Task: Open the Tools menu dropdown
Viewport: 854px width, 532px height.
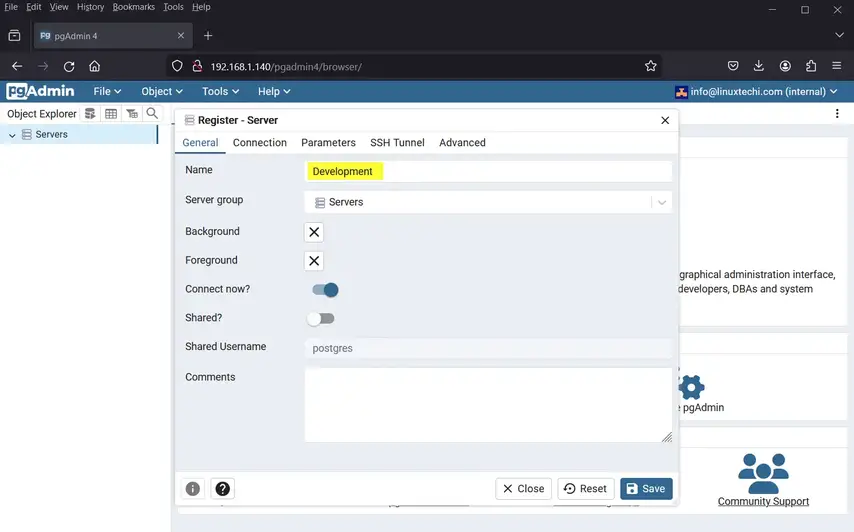Action: click(x=222, y=91)
